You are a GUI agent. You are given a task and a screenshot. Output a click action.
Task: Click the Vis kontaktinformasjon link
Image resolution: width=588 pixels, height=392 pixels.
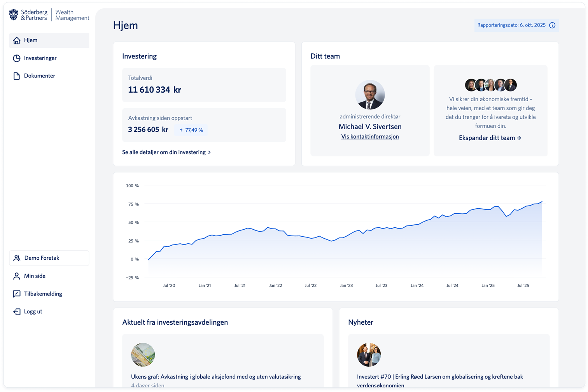tap(370, 137)
